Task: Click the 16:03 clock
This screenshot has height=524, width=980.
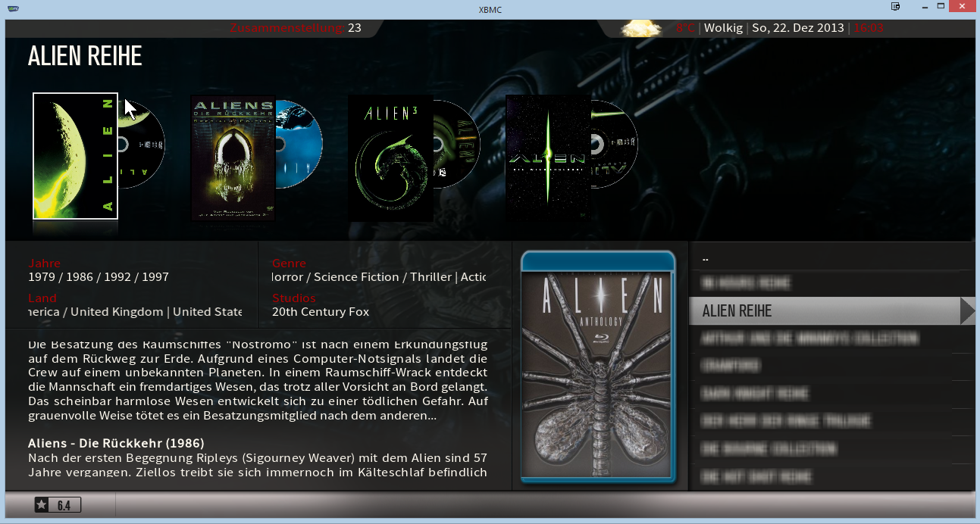Action: (869, 28)
